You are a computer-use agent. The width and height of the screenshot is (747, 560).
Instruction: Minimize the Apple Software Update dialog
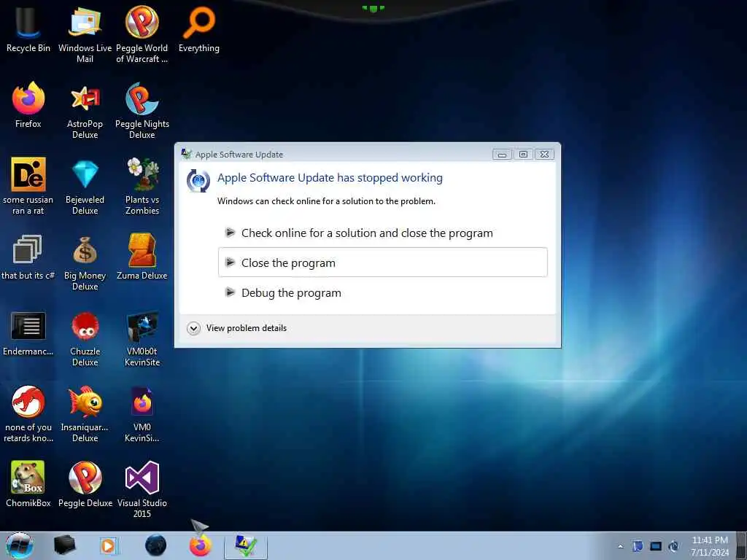pyautogui.click(x=502, y=155)
